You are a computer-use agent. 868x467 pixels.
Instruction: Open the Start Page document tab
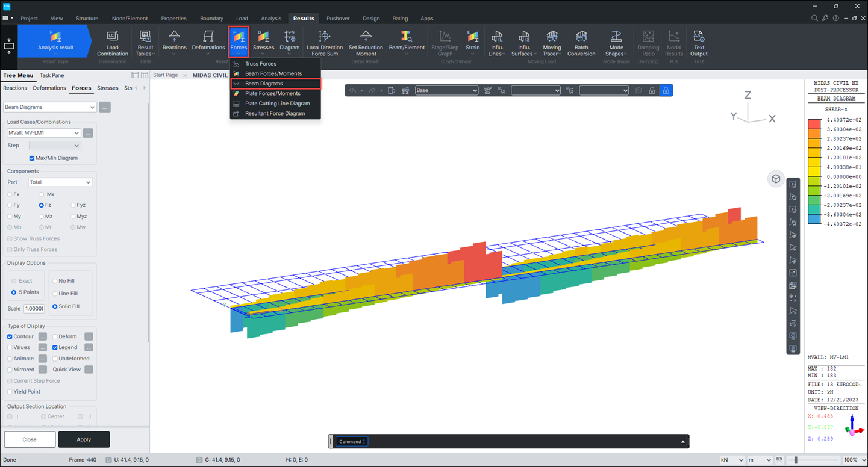tap(166, 75)
